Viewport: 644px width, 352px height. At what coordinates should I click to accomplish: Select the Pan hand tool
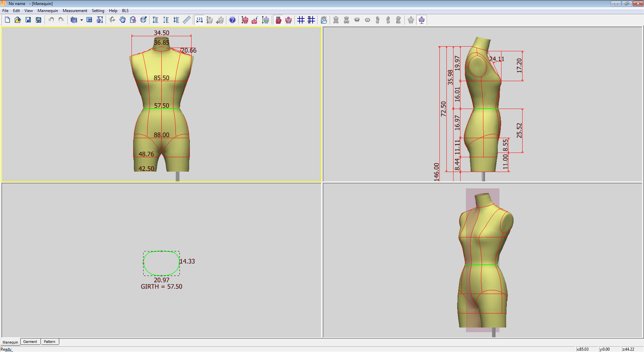pos(122,20)
